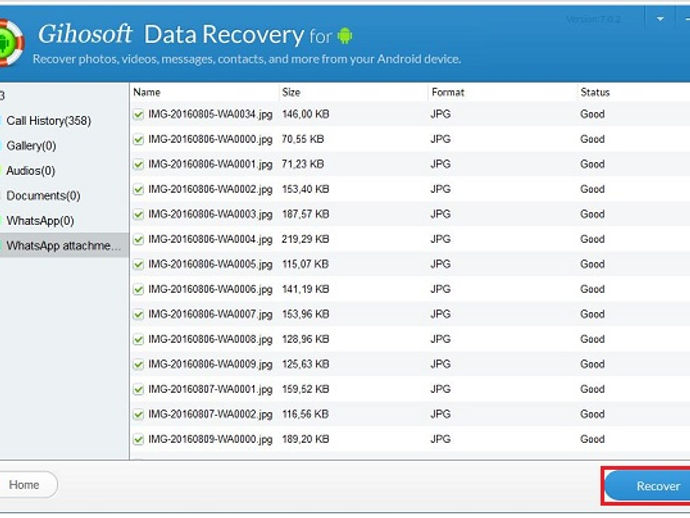Image resolution: width=690 pixels, height=518 pixels.
Task: Select Audios(0) in sidebar
Action: 30,171
